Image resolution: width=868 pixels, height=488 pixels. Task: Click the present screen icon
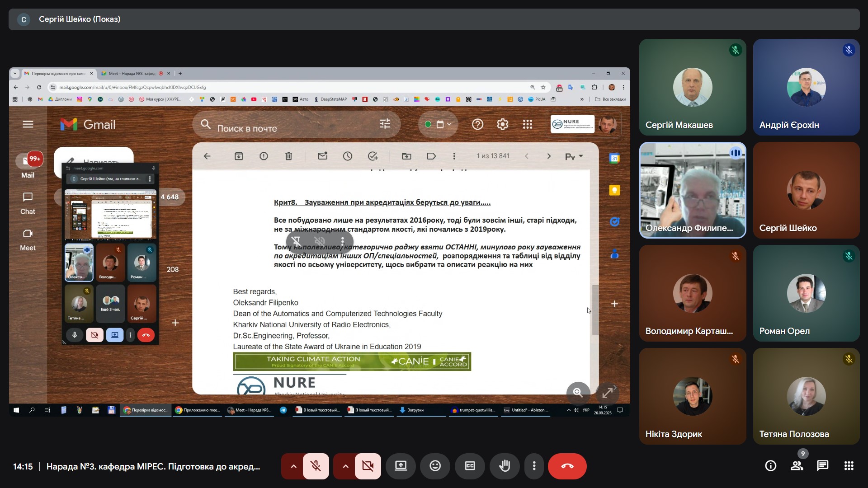(x=401, y=466)
